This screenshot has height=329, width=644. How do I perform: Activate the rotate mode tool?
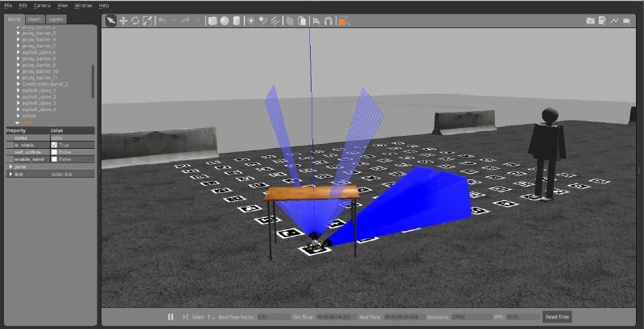pyautogui.click(x=135, y=21)
